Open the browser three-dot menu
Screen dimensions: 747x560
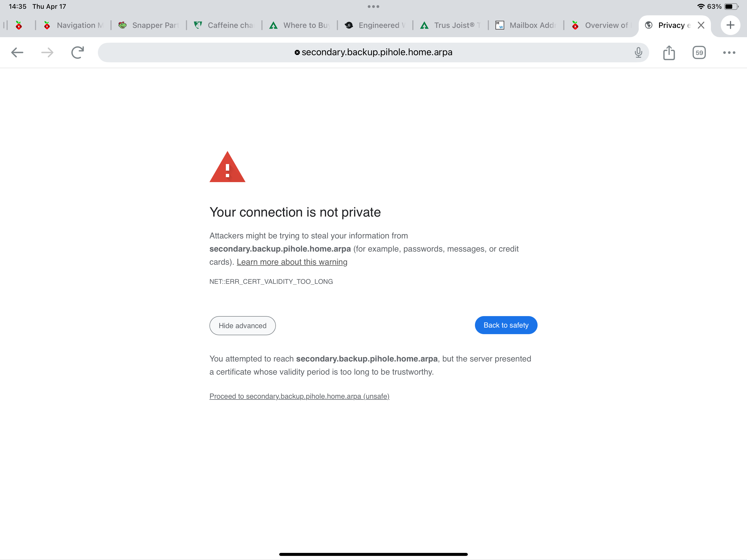point(729,52)
